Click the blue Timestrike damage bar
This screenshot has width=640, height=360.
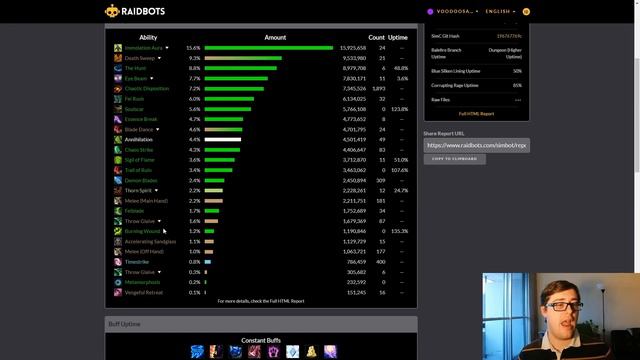[208, 262]
